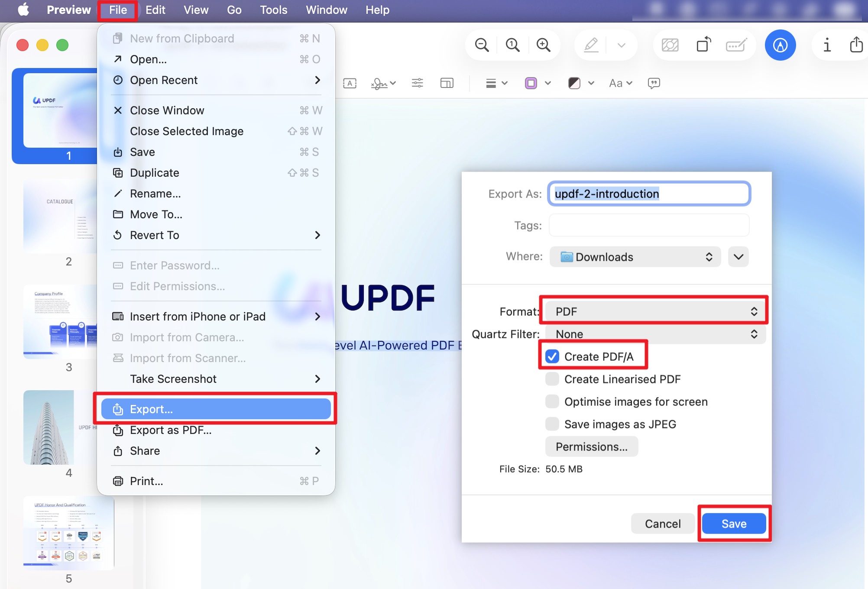
Task: Choose Export... from the File menu
Action: pos(216,409)
